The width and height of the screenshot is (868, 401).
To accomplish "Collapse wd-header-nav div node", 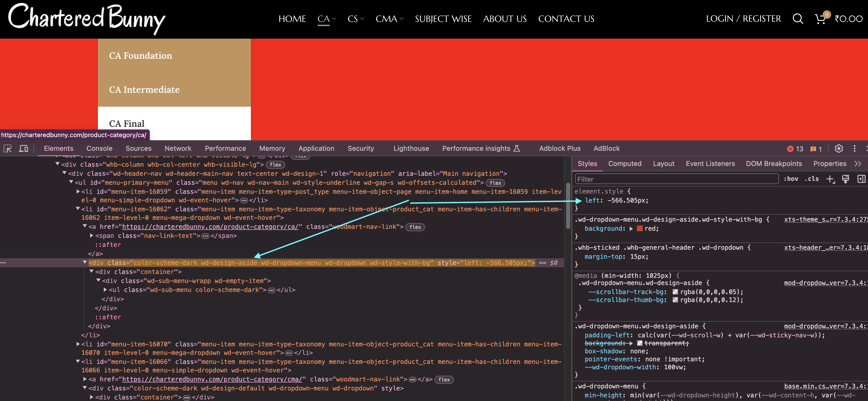I will [64, 173].
